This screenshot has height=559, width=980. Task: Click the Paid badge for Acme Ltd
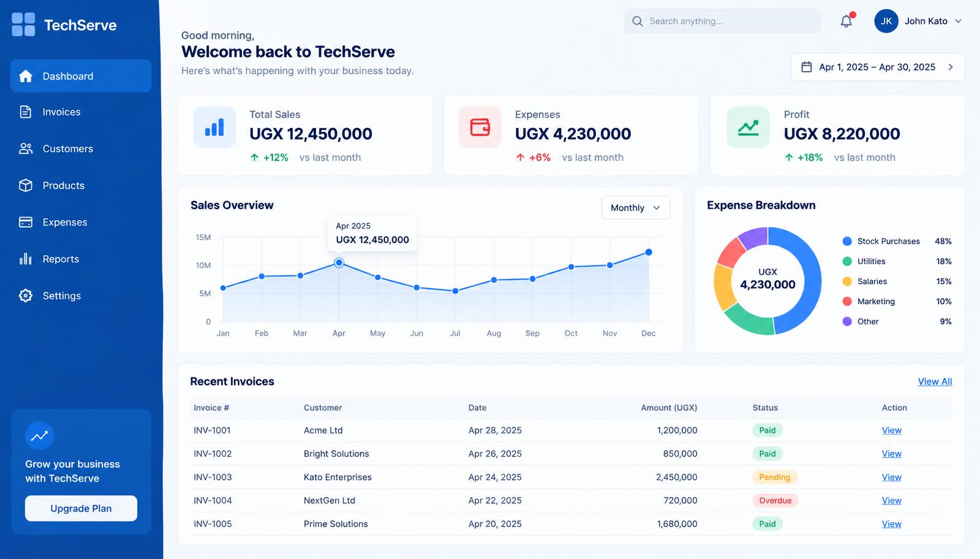tap(767, 430)
